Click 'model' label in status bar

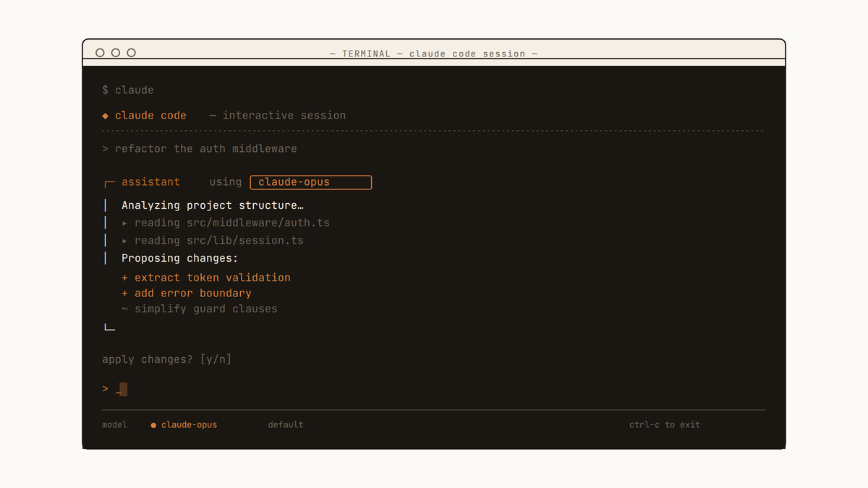pyautogui.click(x=114, y=425)
